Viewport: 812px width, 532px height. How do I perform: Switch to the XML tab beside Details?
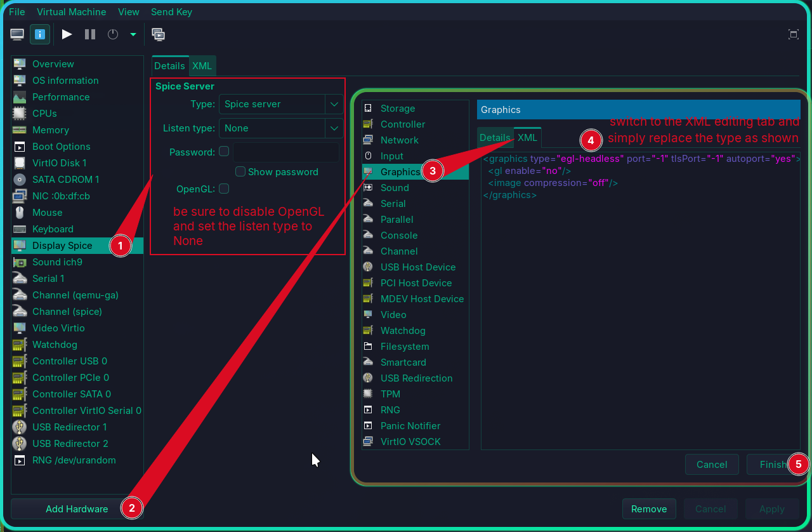point(202,66)
